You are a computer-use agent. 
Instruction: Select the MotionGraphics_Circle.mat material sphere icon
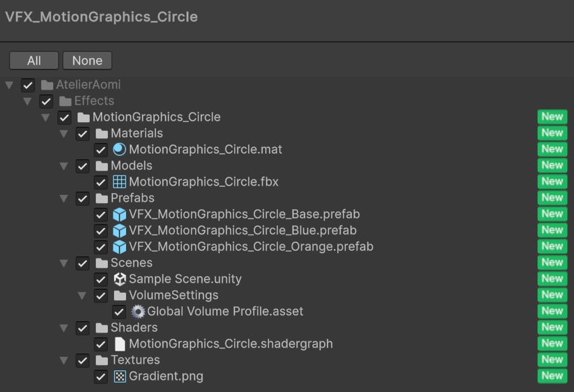118,149
